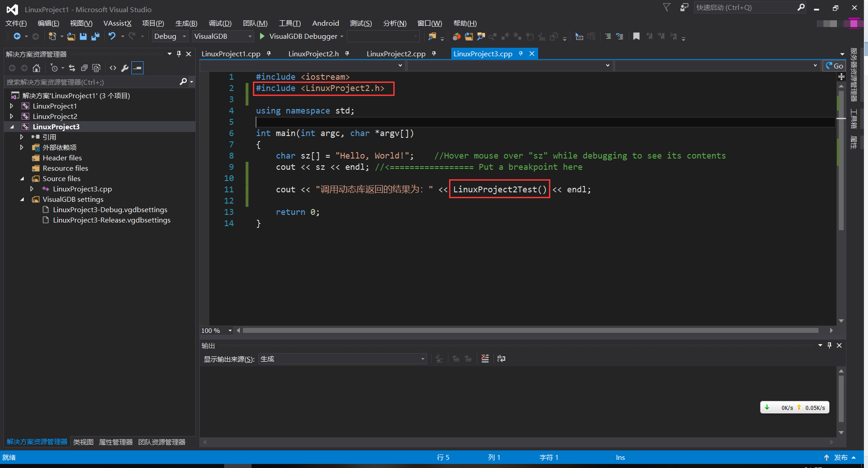Open the 生成(B) build menu
This screenshot has height=468, width=868.
[186, 23]
